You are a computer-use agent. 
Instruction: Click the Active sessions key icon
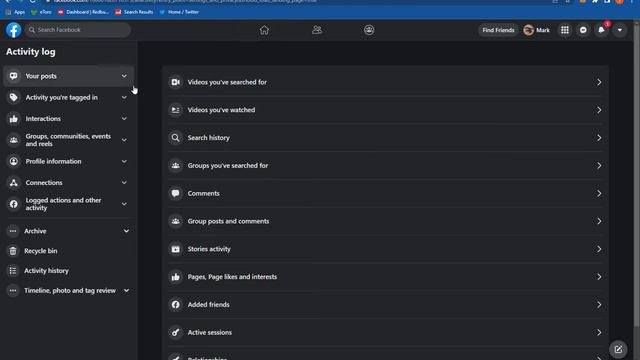[x=176, y=332]
